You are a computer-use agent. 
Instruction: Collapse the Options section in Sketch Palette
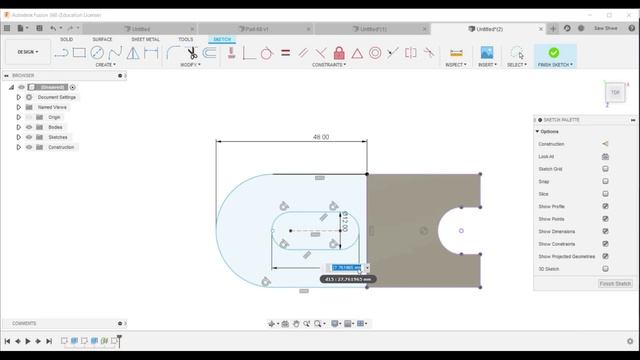538,131
